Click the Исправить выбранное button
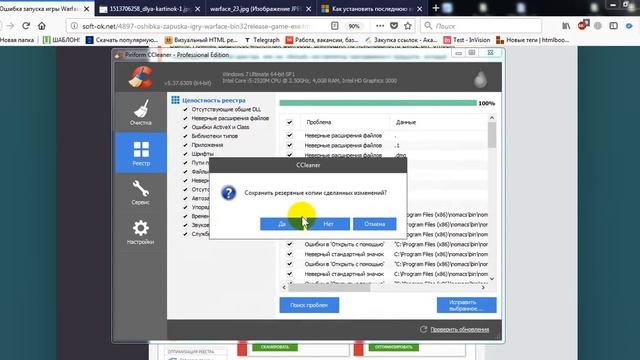The width and height of the screenshot is (640, 360). coord(467,305)
